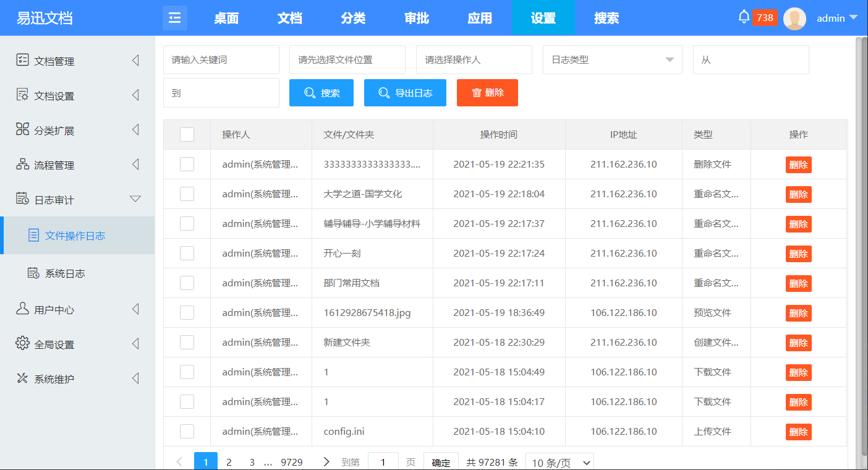This screenshot has height=470, width=868.
Task: Switch to the 文档 tab
Action: point(289,18)
